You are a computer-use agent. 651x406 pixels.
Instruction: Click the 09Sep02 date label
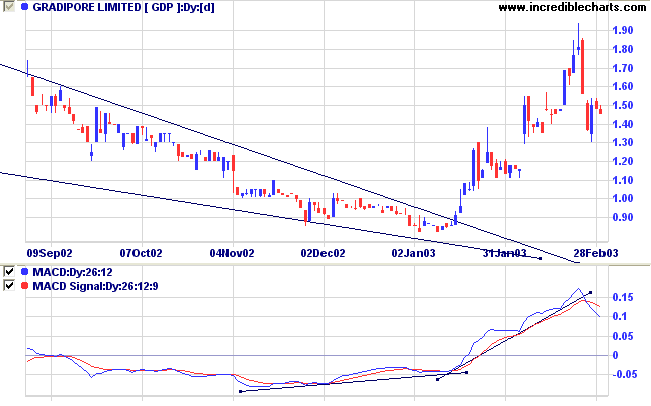click(x=49, y=253)
